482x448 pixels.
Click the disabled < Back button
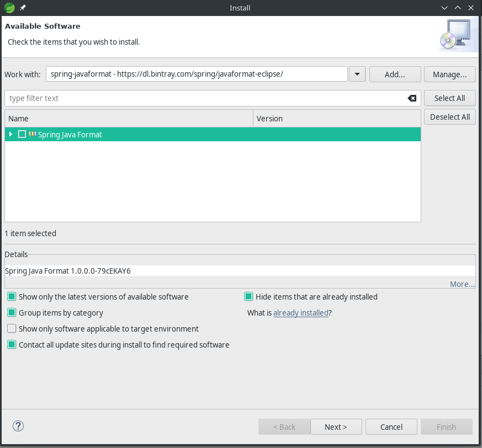[284, 427]
